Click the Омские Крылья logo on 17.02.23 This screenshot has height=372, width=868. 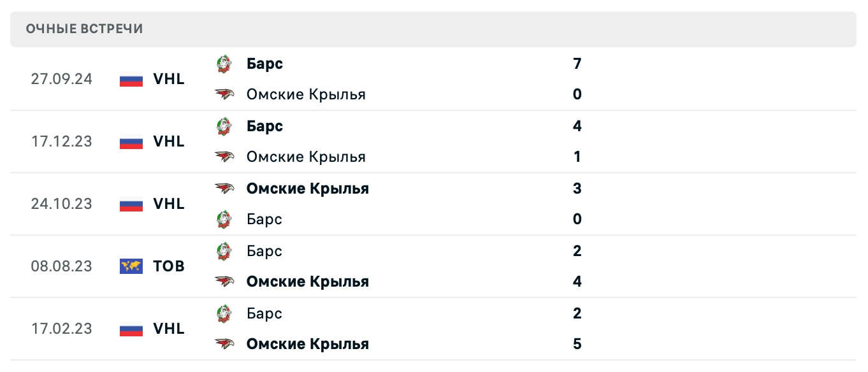224,344
